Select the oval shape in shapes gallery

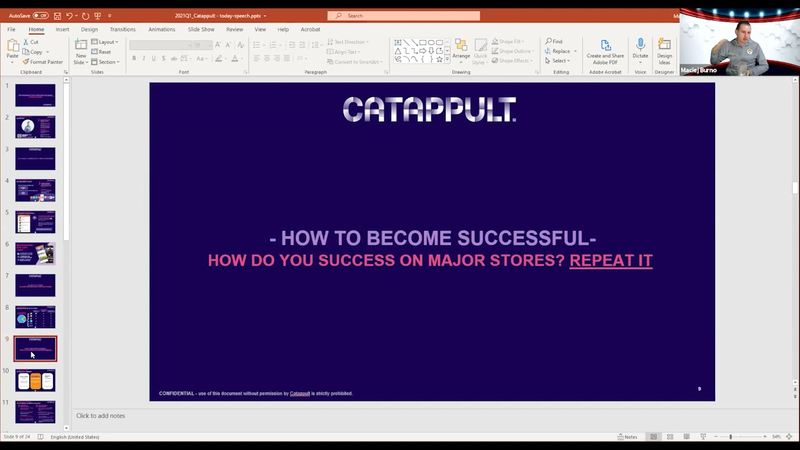click(x=431, y=43)
